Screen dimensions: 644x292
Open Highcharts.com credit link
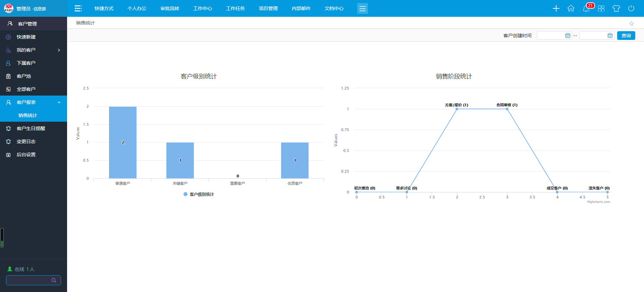pyautogui.click(x=598, y=202)
